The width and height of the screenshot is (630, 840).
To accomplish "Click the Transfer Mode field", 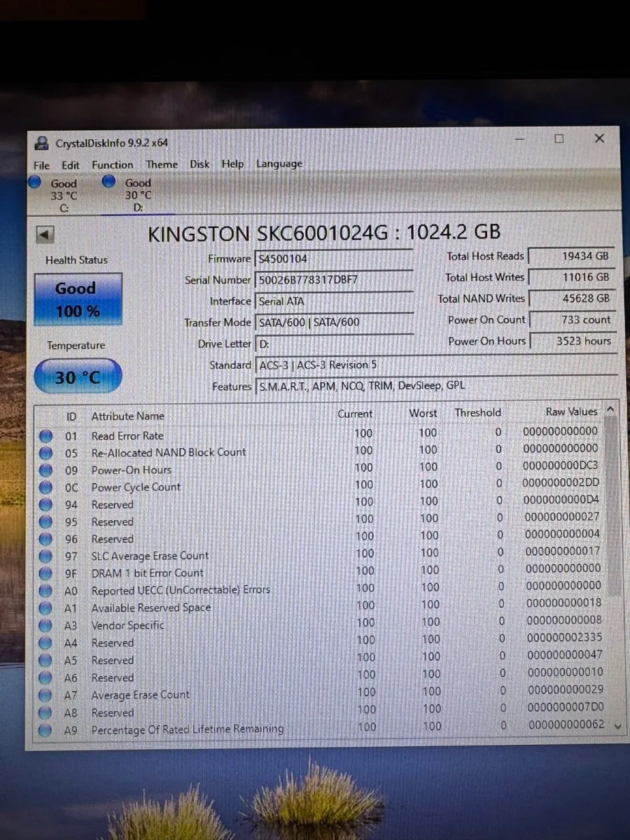I will click(335, 323).
